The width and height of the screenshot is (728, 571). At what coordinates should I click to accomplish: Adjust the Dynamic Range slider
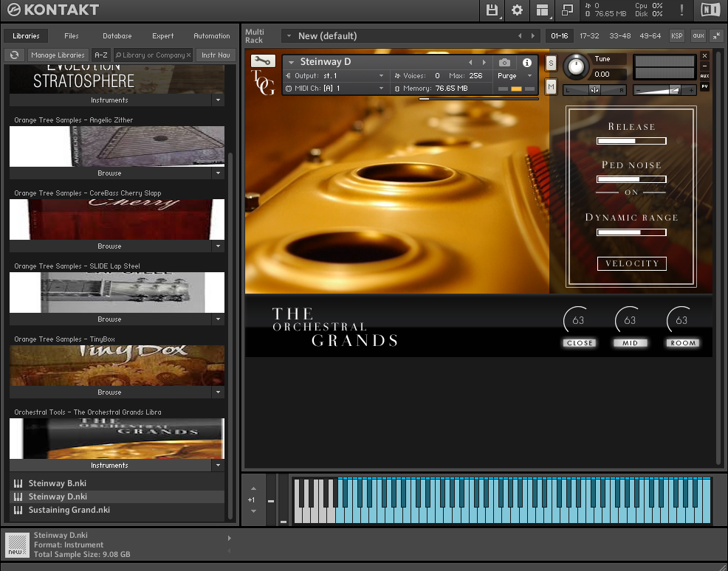click(631, 232)
